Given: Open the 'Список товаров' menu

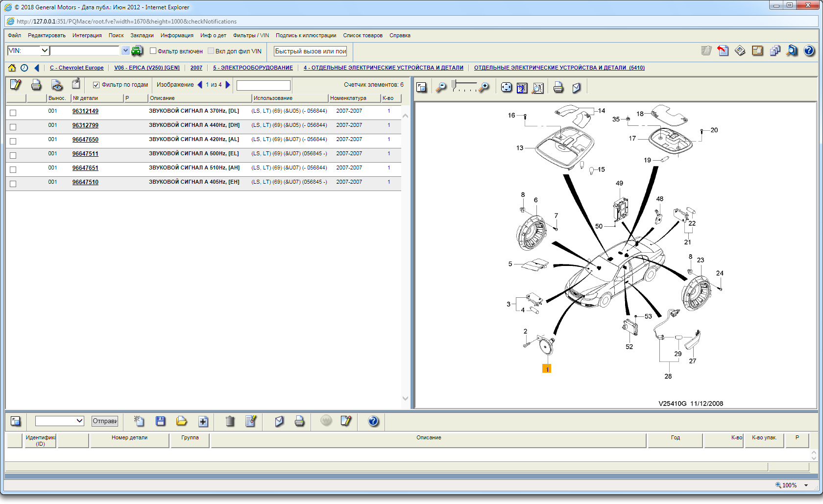Looking at the screenshot, I should coord(363,35).
